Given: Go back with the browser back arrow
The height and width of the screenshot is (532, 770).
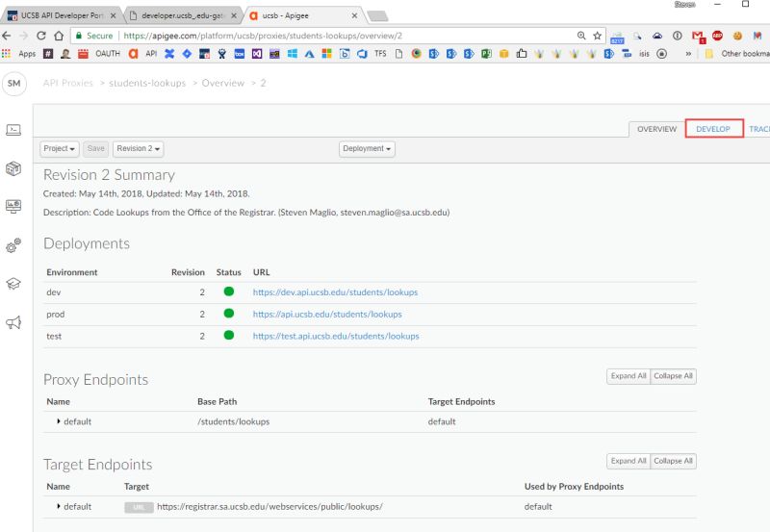Looking at the screenshot, I should pyautogui.click(x=7, y=36).
